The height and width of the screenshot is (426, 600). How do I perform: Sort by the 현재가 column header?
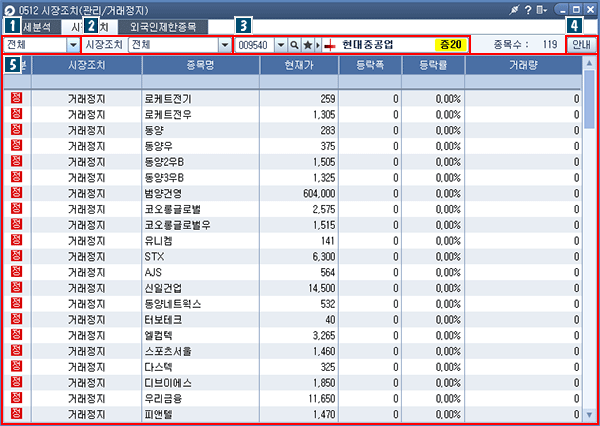point(299,65)
